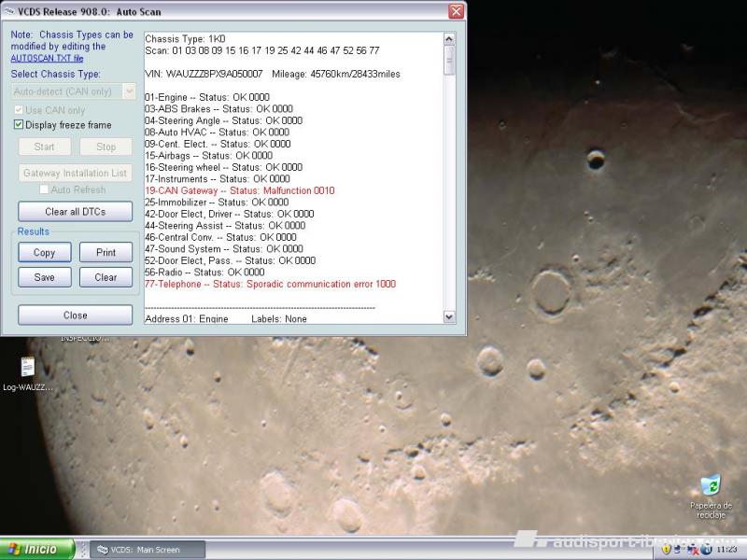Click the network tray icon with red X

tap(693, 550)
